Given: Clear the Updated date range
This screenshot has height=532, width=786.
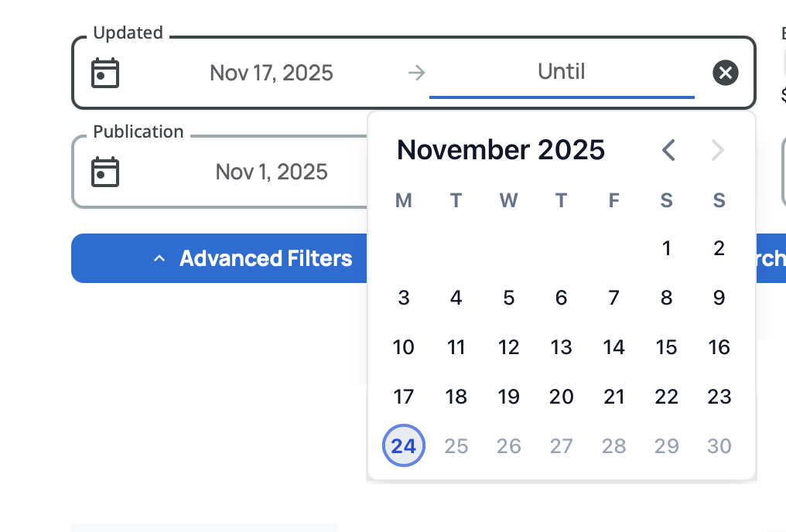Looking at the screenshot, I should click(x=725, y=73).
